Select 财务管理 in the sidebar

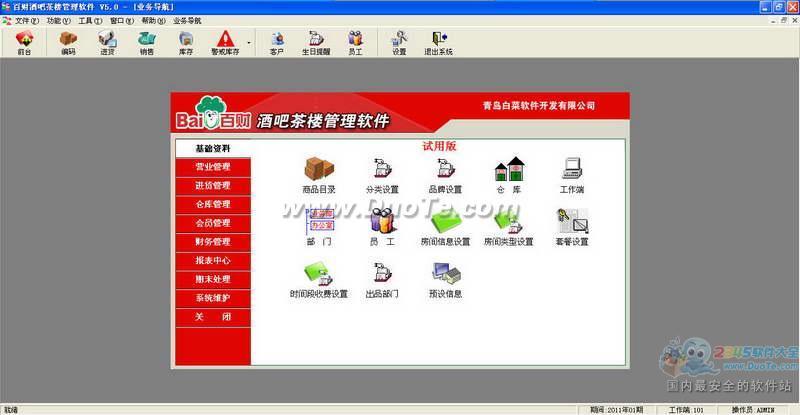[x=213, y=242]
